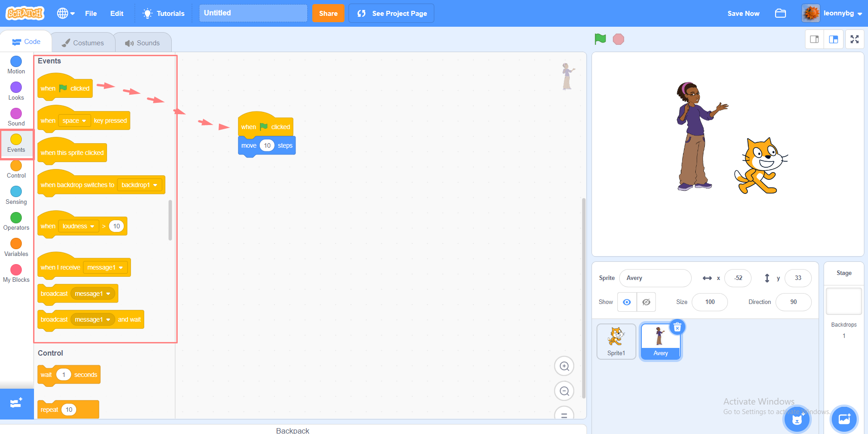Select the Operators block category
Image resolution: width=868 pixels, height=434 pixels.
(16, 221)
